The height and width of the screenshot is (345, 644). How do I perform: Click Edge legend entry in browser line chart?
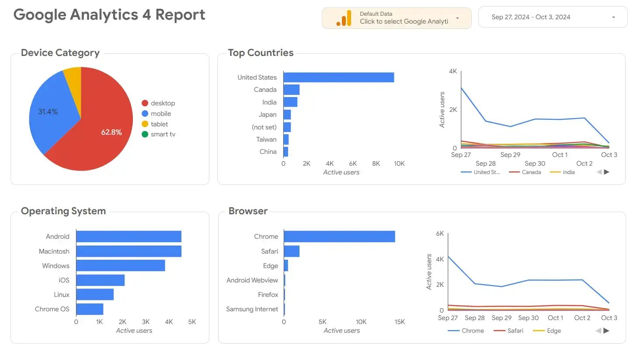coord(547,331)
